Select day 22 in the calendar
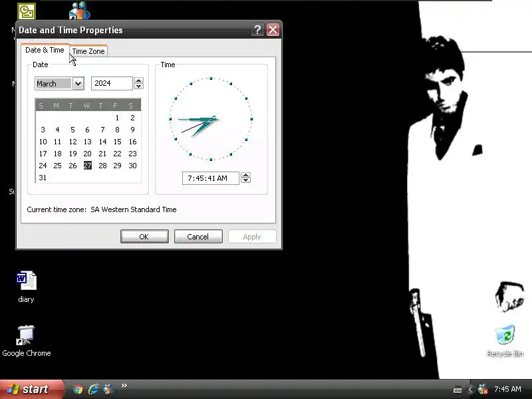The width and height of the screenshot is (532, 399). [118, 154]
